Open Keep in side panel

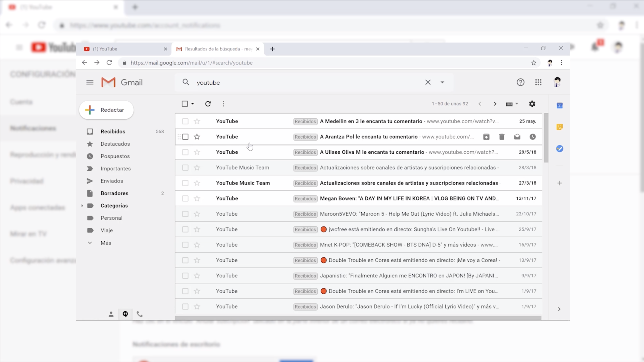click(x=560, y=127)
